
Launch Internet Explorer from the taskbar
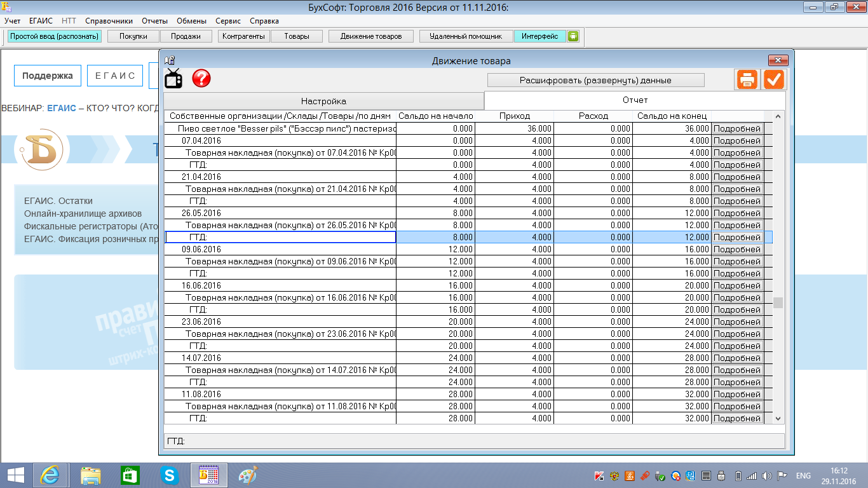click(x=50, y=475)
